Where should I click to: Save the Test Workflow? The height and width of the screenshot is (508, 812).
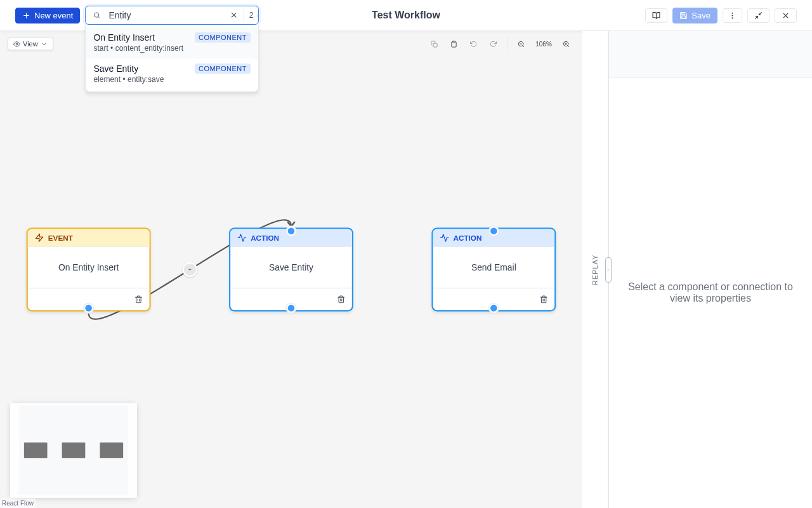695,16
